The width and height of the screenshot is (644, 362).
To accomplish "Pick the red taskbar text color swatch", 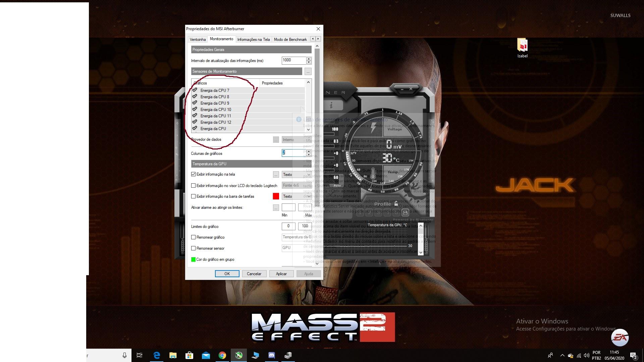I will click(276, 196).
